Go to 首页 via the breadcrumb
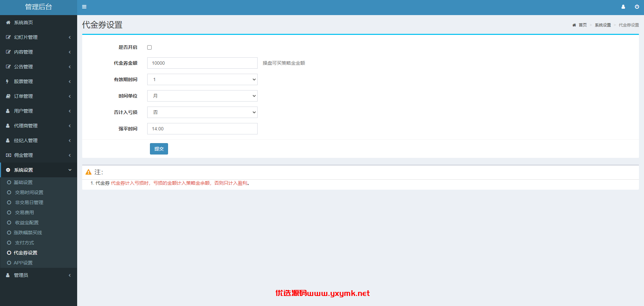This screenshot has height=306, width=644. click(583, 25)
